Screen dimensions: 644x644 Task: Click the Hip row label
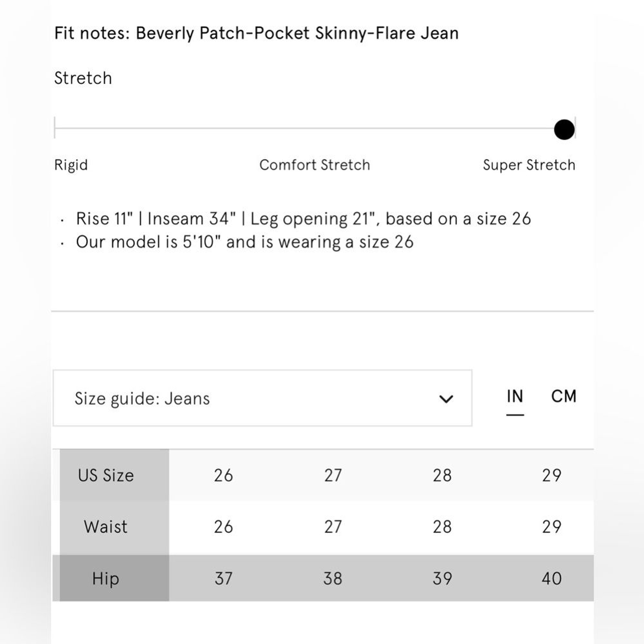pyautogui.click(x=105, y=578)
